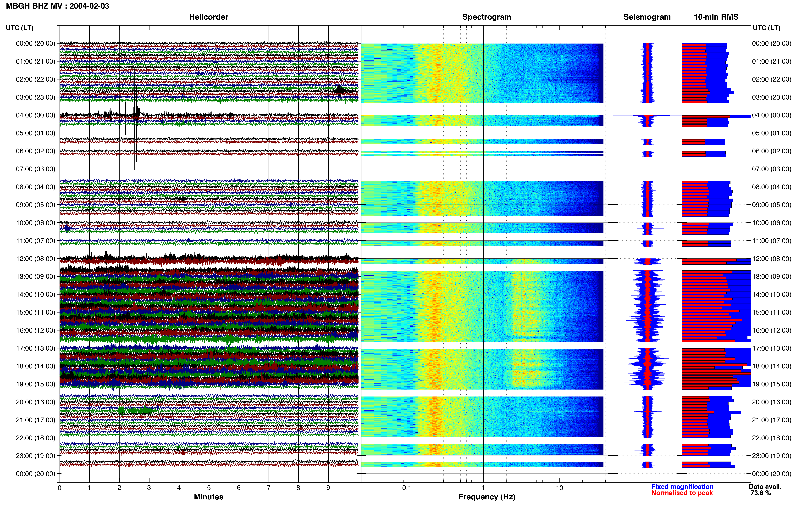Viewport: 812px width, 508px height.
Task: Click the 19:00 (15:00) label right of RMS panel
Action: coord(772,384)
